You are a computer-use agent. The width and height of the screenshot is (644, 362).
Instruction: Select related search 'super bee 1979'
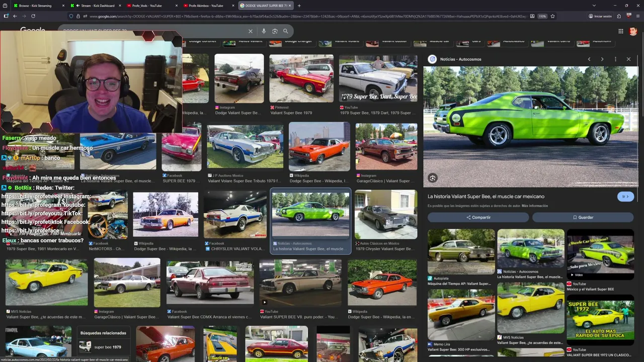[103, 347]
